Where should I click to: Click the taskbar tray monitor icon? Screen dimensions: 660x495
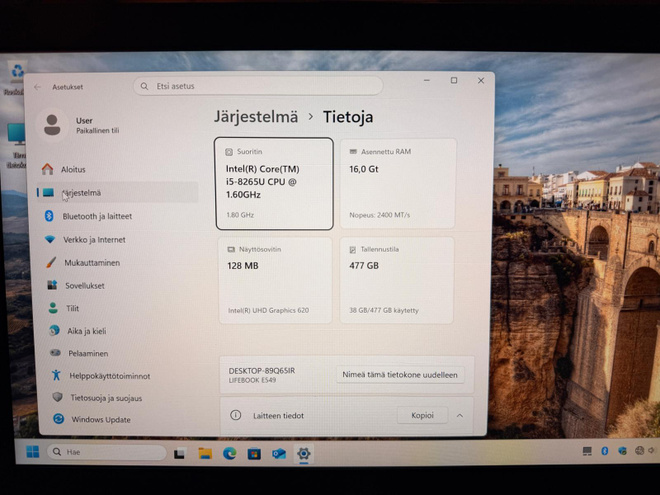(587, 451)
